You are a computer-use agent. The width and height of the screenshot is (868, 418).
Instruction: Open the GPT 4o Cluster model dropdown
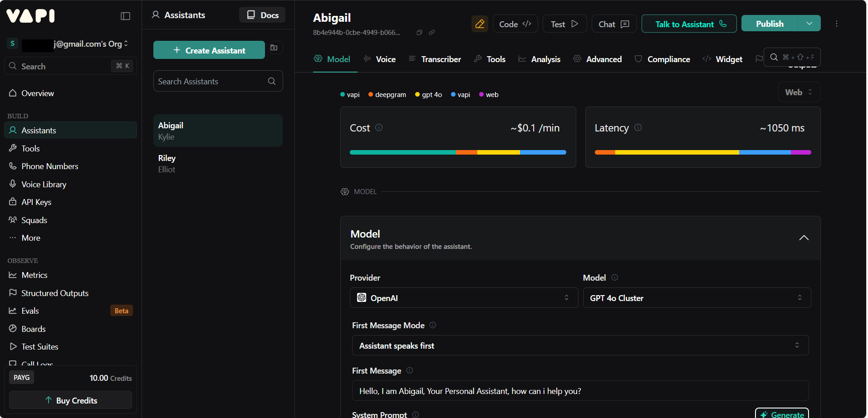(x=696, y=298)
